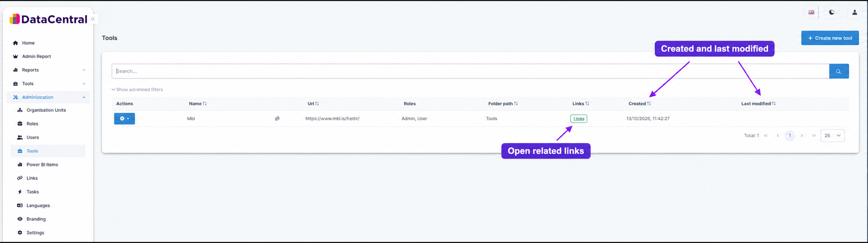The height and width of the screenshot is (243, 868).
Task: Click the DataCentral logo
Action: pos(48,19)
